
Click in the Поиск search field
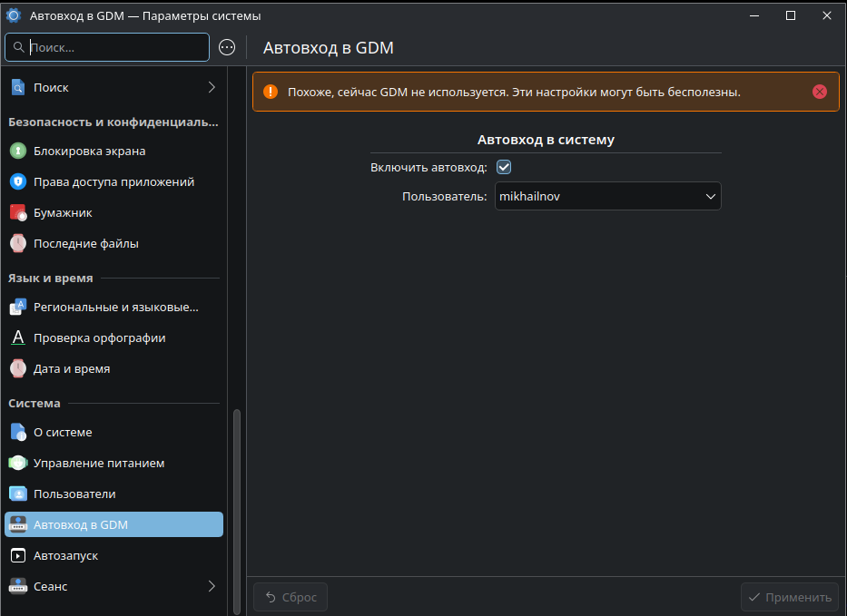click(x=113, y=47)
